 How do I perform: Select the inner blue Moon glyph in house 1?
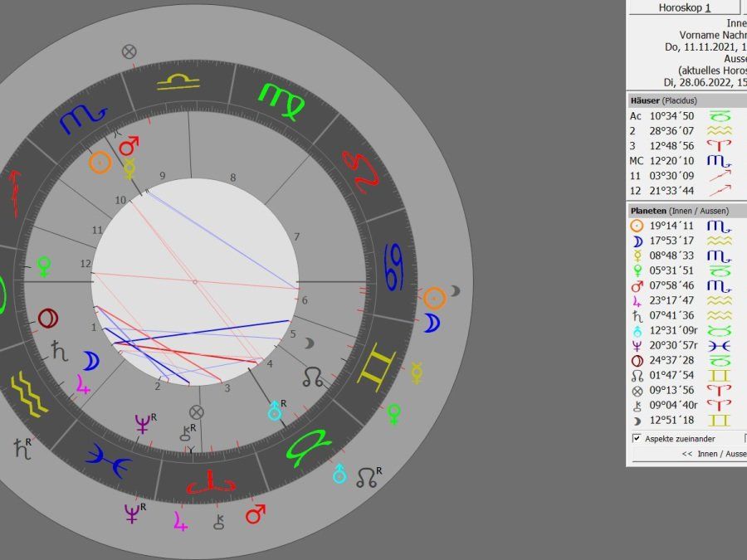90,361
